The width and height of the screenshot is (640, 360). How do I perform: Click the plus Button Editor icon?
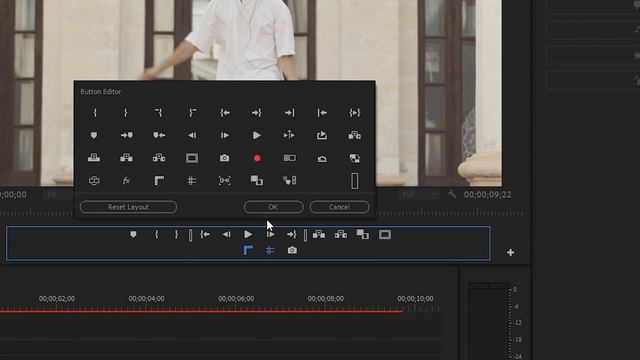(x=510, y=253)
